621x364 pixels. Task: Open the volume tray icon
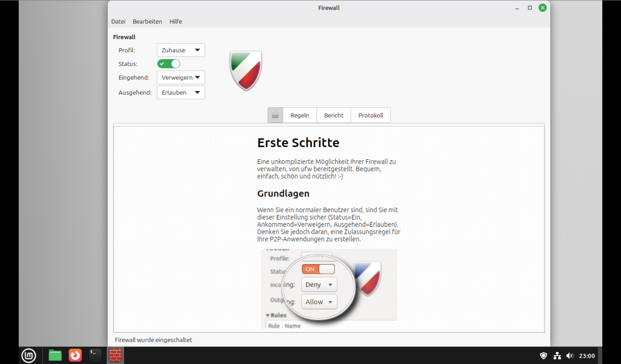(x=570, y=356)
